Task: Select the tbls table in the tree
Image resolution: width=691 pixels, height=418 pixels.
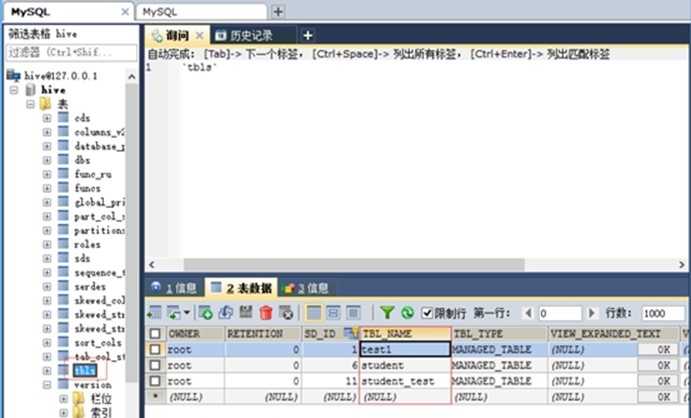Action: pos(85,370)
